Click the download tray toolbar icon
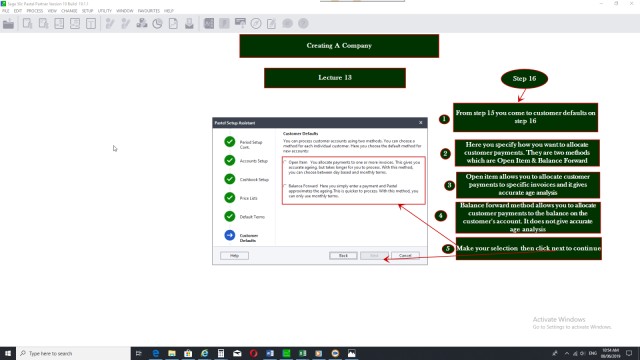This screenshot has width=640, height=360. [x=189, y=24]
